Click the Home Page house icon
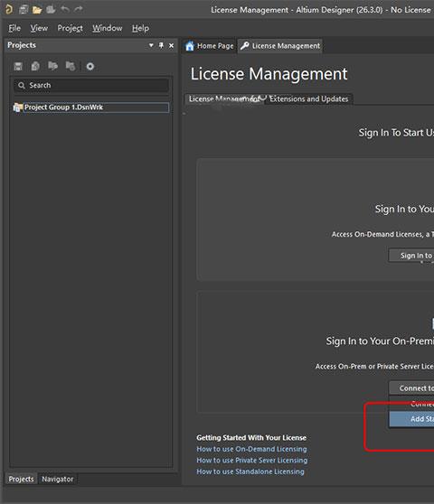 pyautogui.click(x=190, y=46)
